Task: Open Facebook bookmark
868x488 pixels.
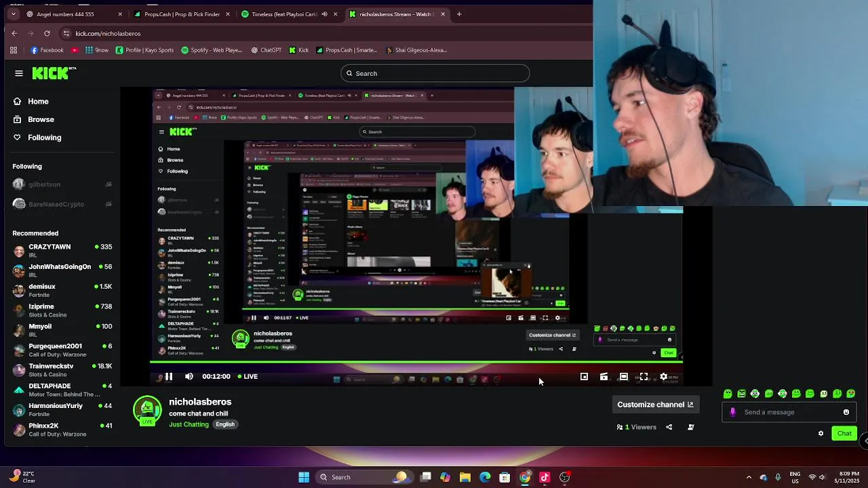Action: [47, 50]
